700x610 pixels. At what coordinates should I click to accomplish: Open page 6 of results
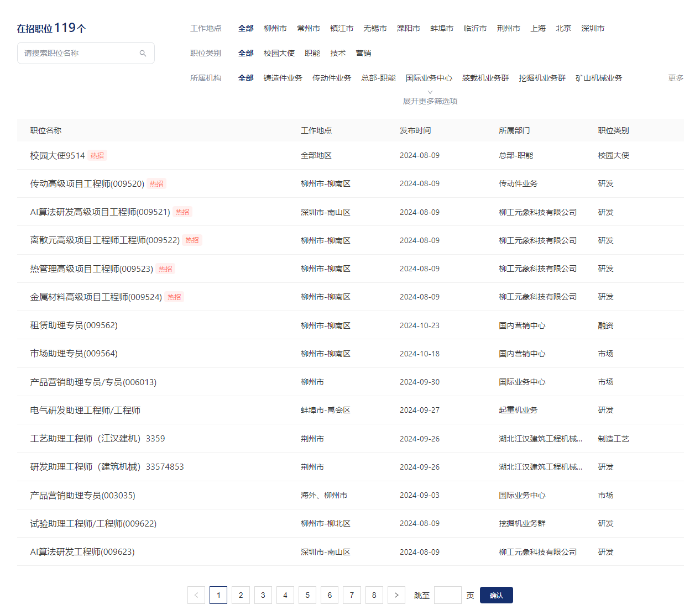[330, 595]
